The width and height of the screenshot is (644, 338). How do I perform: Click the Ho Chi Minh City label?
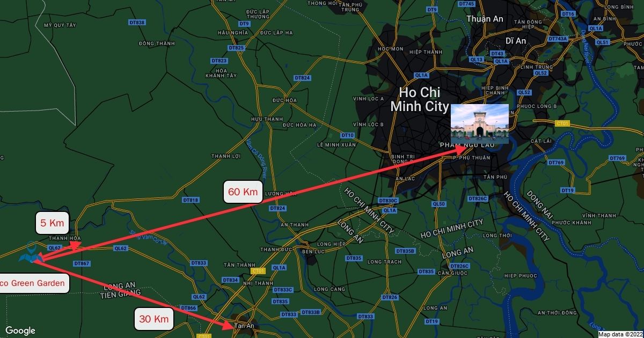tap(420, 99)
